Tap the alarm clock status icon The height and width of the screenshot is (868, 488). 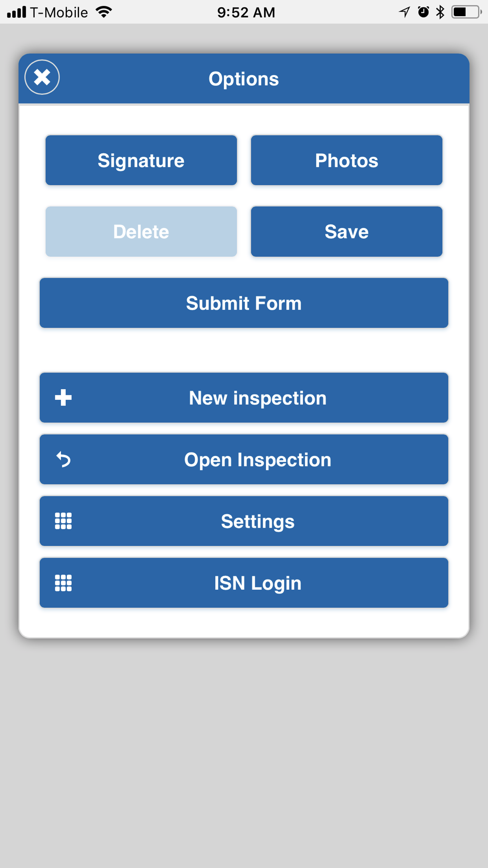click(x=423, y=12)
